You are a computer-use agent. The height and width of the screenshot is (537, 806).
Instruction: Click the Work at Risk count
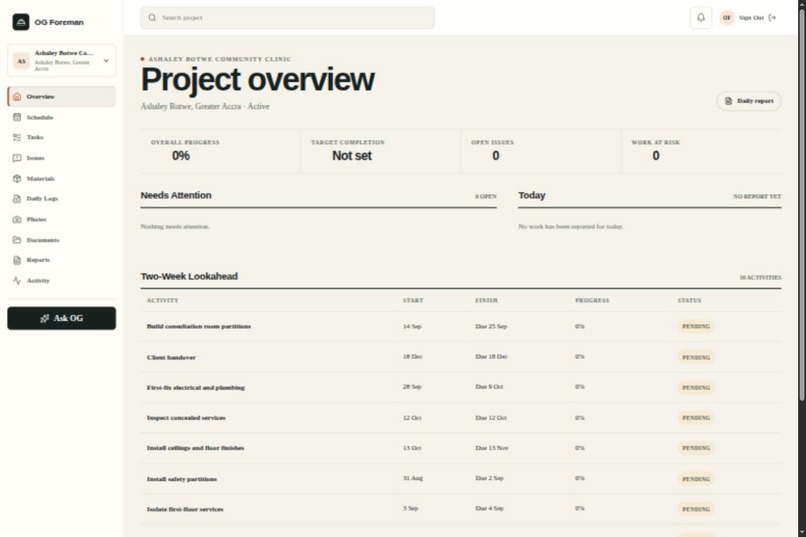(x=656, y=156)
